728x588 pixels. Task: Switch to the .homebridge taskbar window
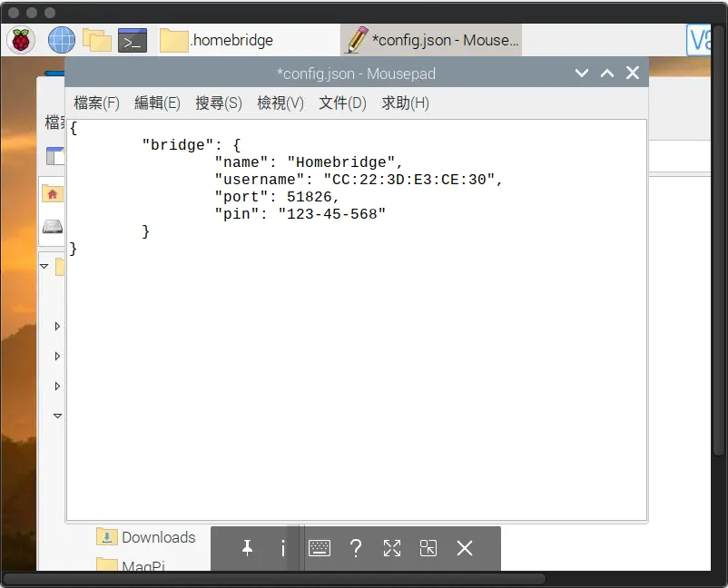click(x=218, y=40)
